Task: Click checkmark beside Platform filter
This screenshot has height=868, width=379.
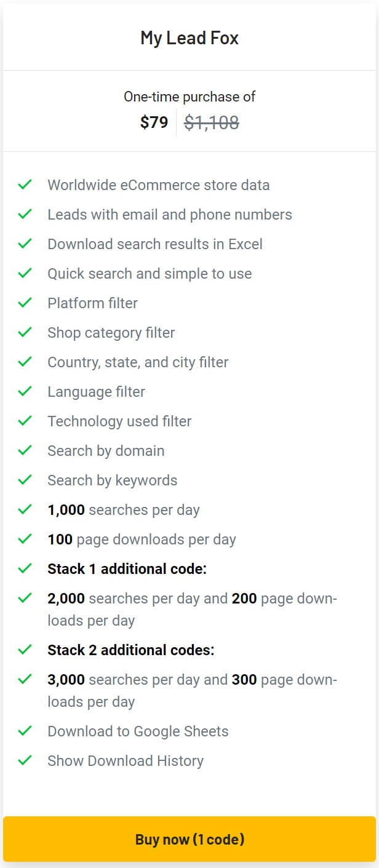Action: coord(25,303)
